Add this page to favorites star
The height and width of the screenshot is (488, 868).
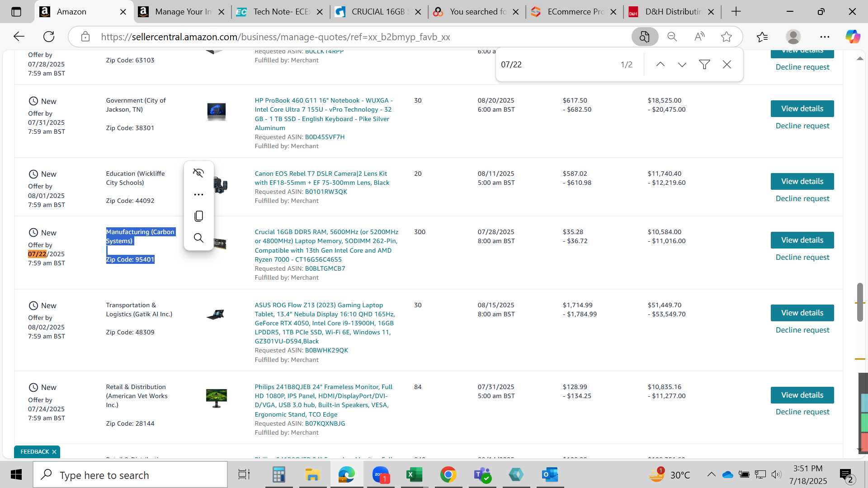click(726, 37)
